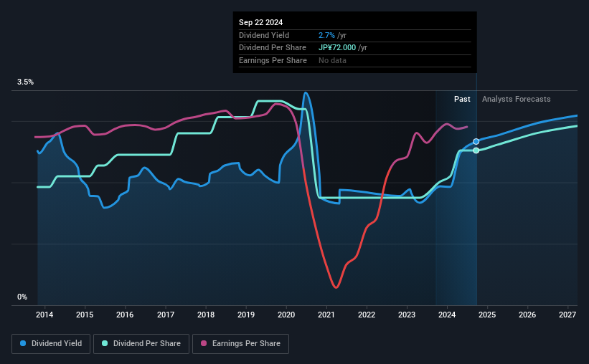This screenshot has height=364, width=589.
Task: Click the 2023 x-axis label
Action: 407,315
